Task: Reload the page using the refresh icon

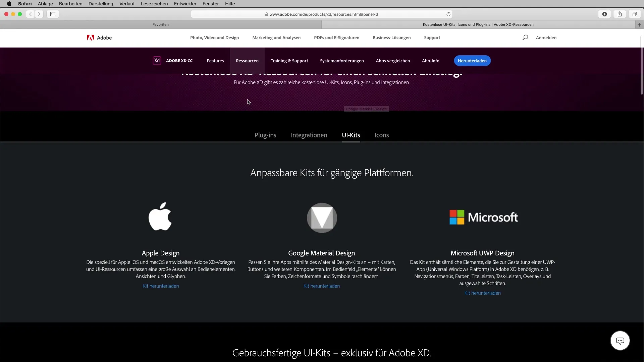Action: coord(448,14)
